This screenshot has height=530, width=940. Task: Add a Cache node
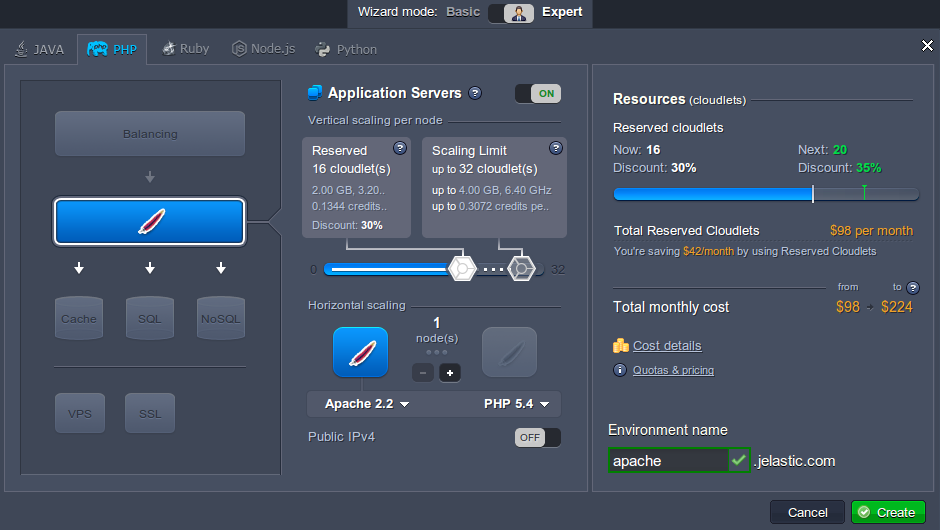click(79, 318)
